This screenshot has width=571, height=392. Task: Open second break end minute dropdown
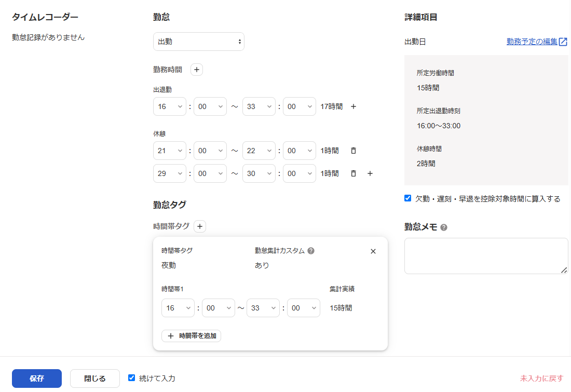(300, 173)
